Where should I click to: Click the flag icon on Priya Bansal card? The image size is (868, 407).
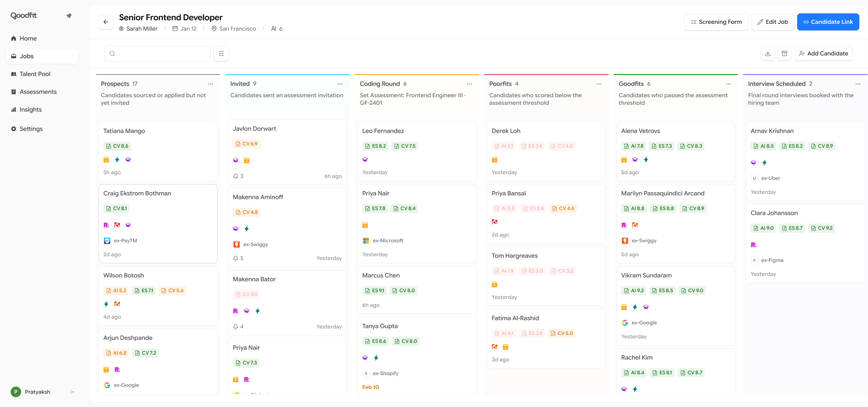pos(494,222)
